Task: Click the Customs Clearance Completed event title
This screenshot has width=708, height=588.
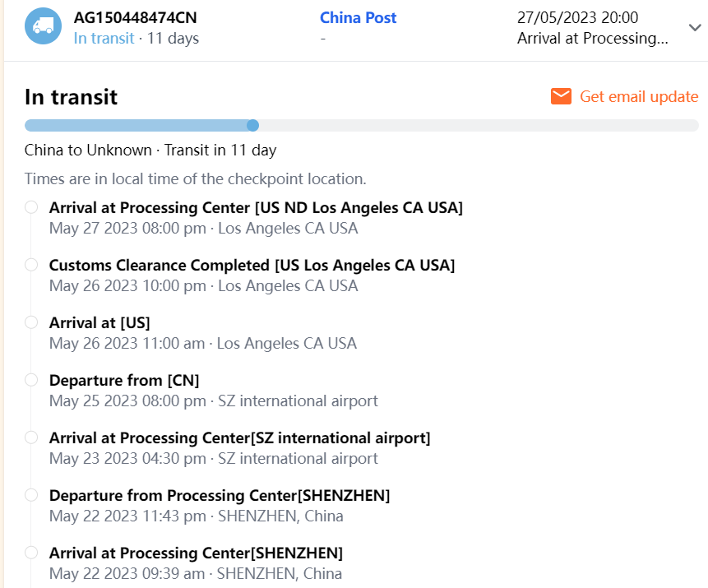Action: click(252, 266)
